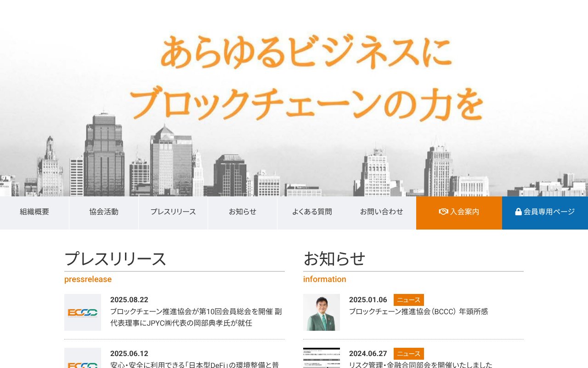
Task: Open the 組織概要 navigation menu item
Action: pyautogui.click(x=34, y=212)
